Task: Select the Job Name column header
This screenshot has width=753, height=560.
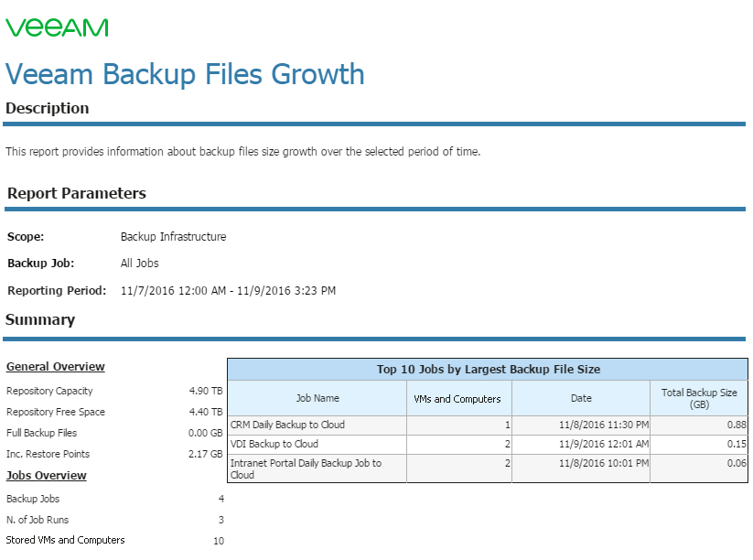Action: coord(317,398)
